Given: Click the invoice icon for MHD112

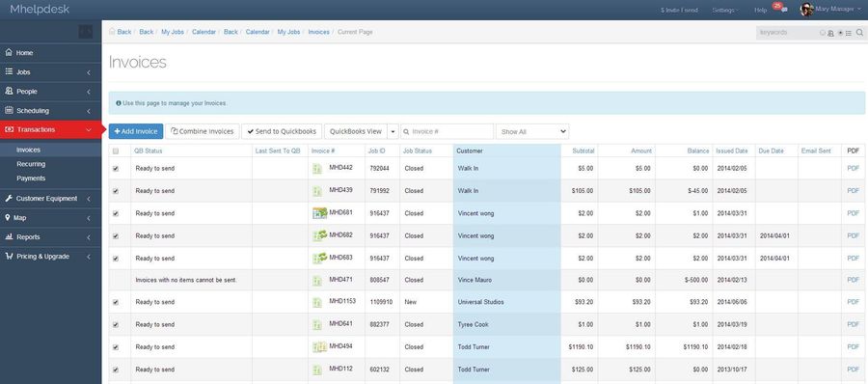Looking at the screenshot, I should point(316,369).
